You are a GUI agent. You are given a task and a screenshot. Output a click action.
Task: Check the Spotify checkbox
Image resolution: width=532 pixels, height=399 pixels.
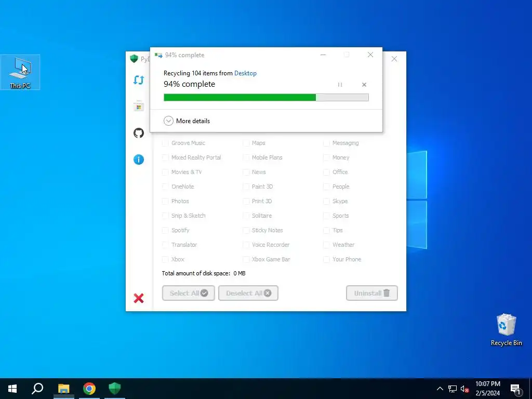165,230
